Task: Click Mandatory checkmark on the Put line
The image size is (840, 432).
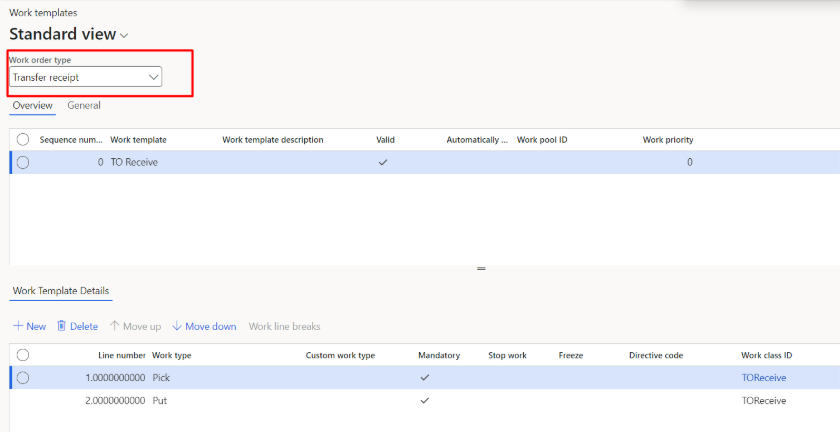Action: click(424, 400)
